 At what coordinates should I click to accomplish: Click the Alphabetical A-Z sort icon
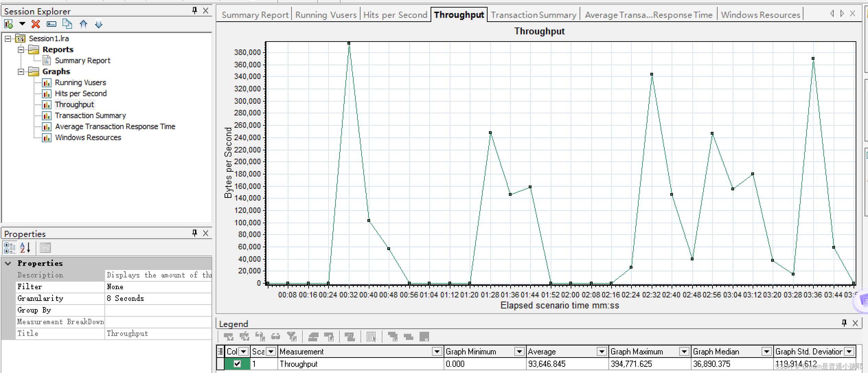[x=25, y=248]
